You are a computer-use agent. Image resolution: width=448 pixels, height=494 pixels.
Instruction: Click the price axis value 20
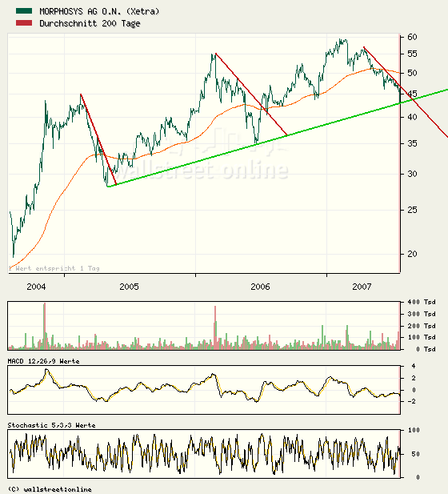(412, 254)
